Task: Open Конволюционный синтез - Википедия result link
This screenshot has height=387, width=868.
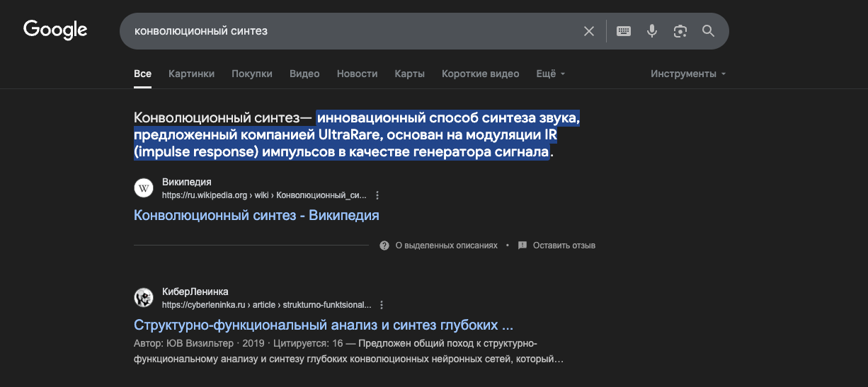Action: pos(256,215)
